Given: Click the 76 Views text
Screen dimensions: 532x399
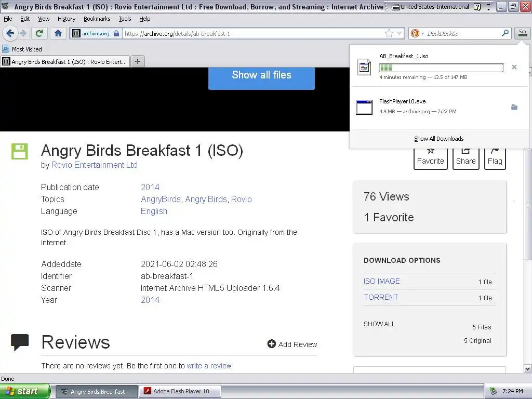Looking at the screenshot, I should tap(387, 196).
